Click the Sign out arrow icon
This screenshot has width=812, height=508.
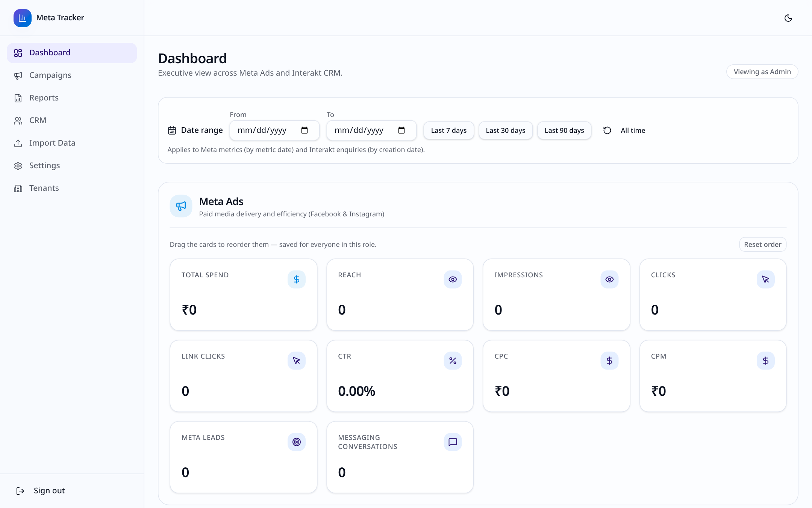click(20, 491)
